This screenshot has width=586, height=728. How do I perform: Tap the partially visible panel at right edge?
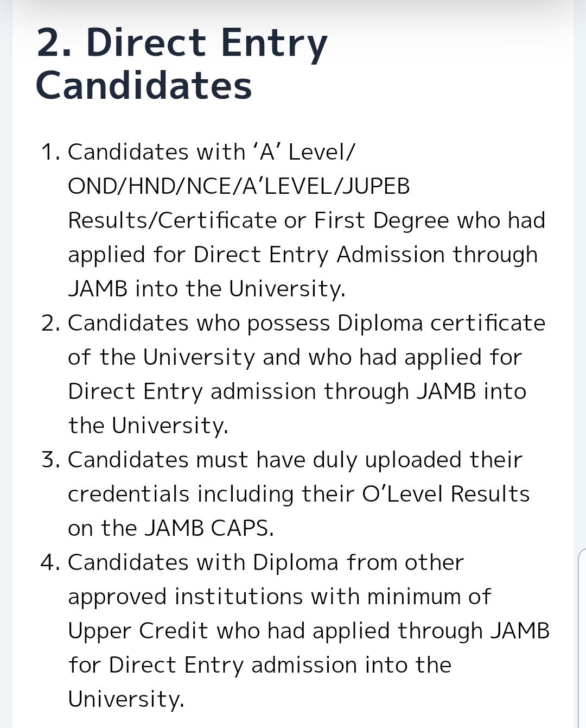[x=582, y=635]
